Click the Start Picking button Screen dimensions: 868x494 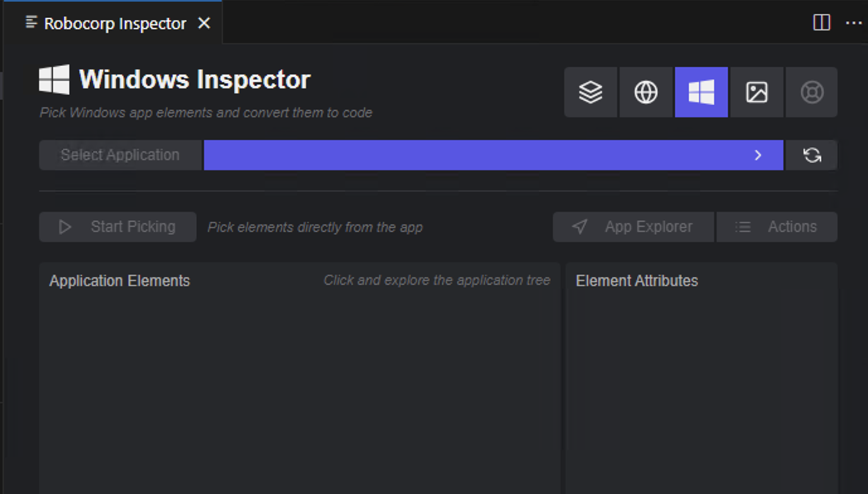coord(118,227)
